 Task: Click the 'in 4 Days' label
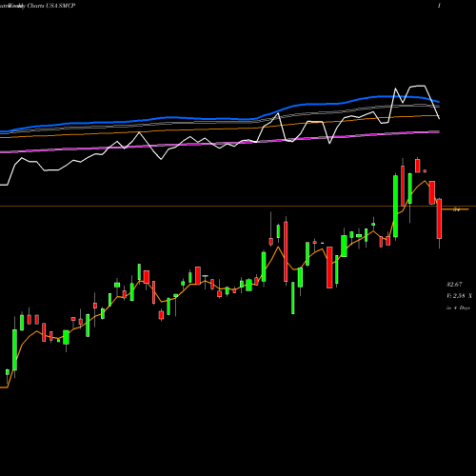[x=458, y=307]
